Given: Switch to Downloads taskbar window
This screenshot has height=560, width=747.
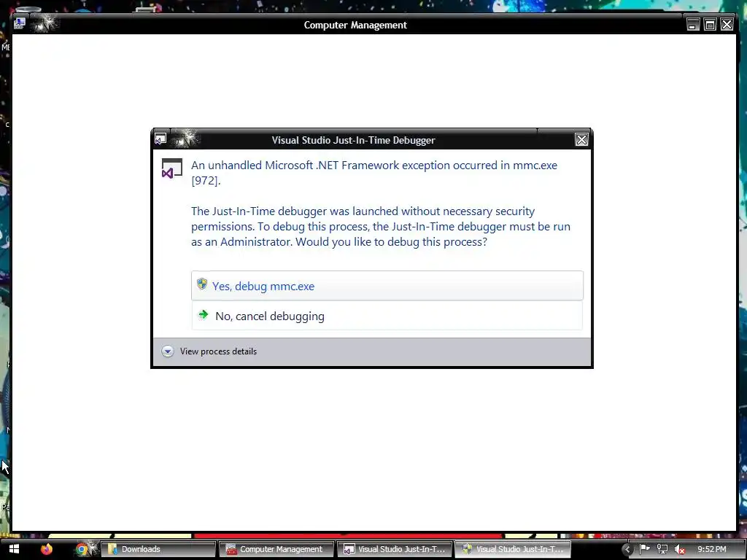Looking at the screenshot, I should [158, 549].
